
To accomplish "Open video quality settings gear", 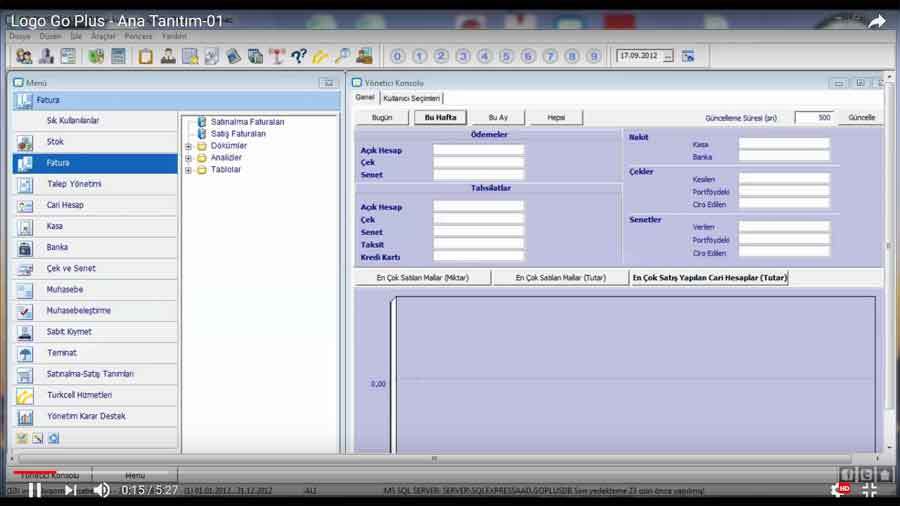I will 839,490.
